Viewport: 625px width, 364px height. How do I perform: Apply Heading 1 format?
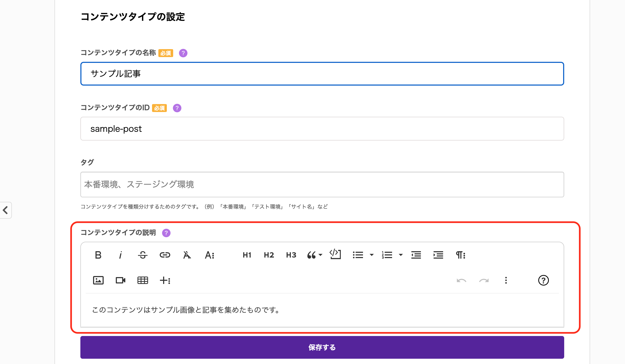[247, 255]
